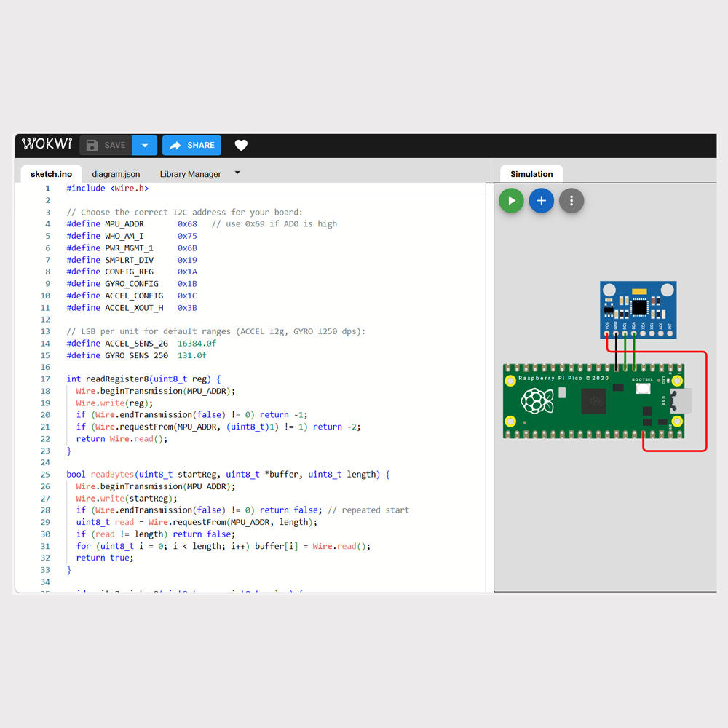Click line number 17 in the editor gutter
728x728 pixels.
45,379
